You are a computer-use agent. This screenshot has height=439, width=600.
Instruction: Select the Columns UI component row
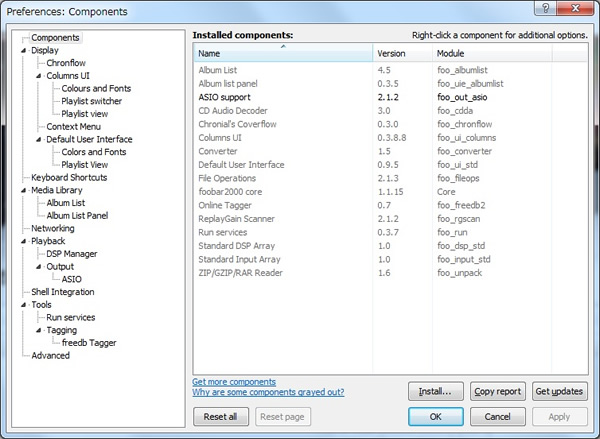[x=390, y=137]
